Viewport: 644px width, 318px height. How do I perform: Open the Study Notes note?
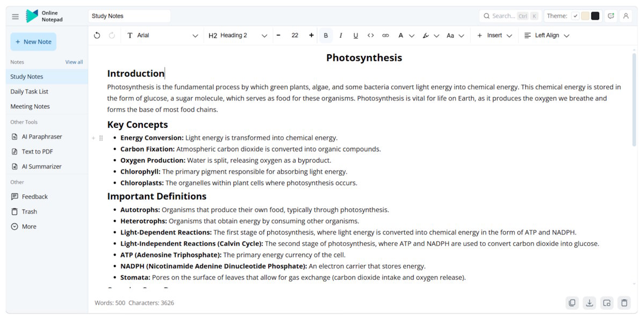point(47,77)
